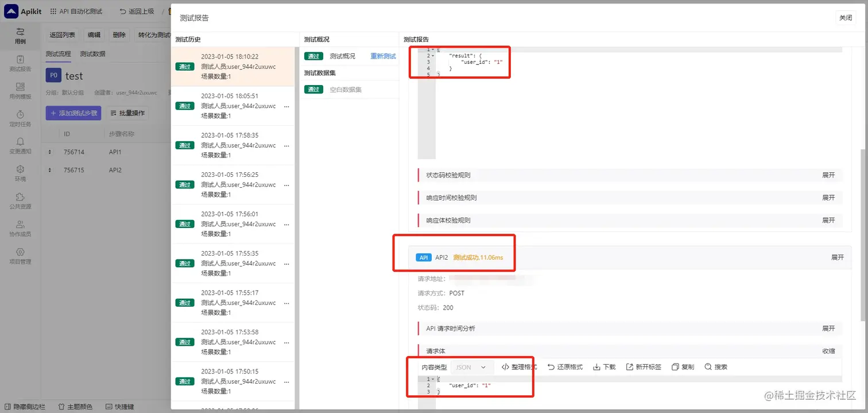Select the 2023-01-05 17:53:58 test record
Viewport: 868px width, 413px height.
point(232,342)
